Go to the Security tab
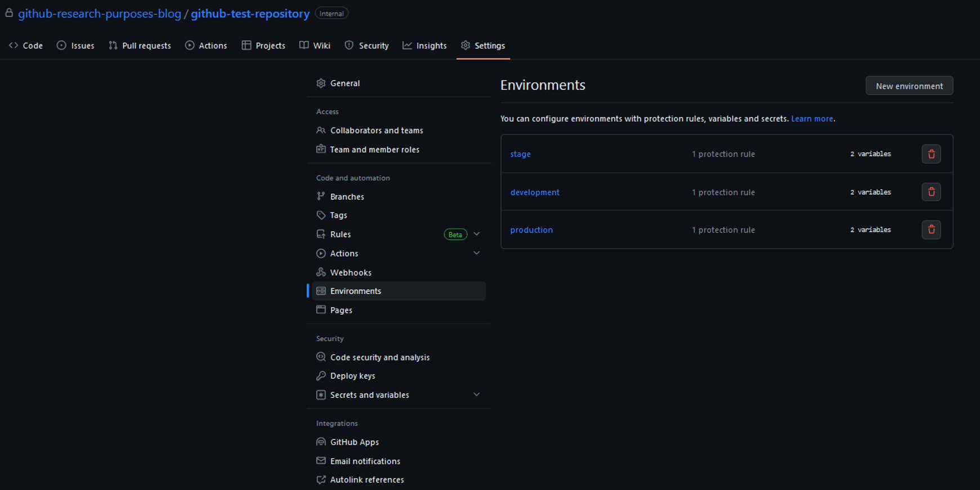The width and height of the screenshot is (980, 490). tap(366, 46)
